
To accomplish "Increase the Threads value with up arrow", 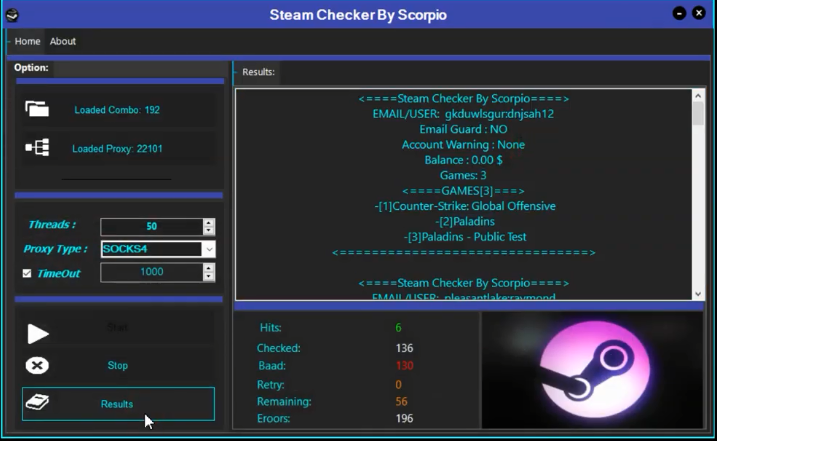I will (208, 222).
